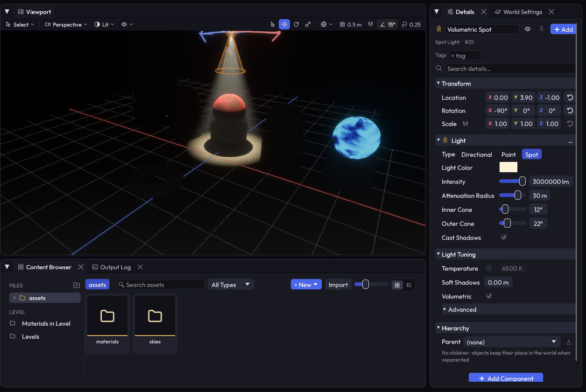The width and height of the screenshot is (586, 392).
Task: Select the Move (translate) gizmo tool
Action: pyautogui.click(x=284, y=24)
